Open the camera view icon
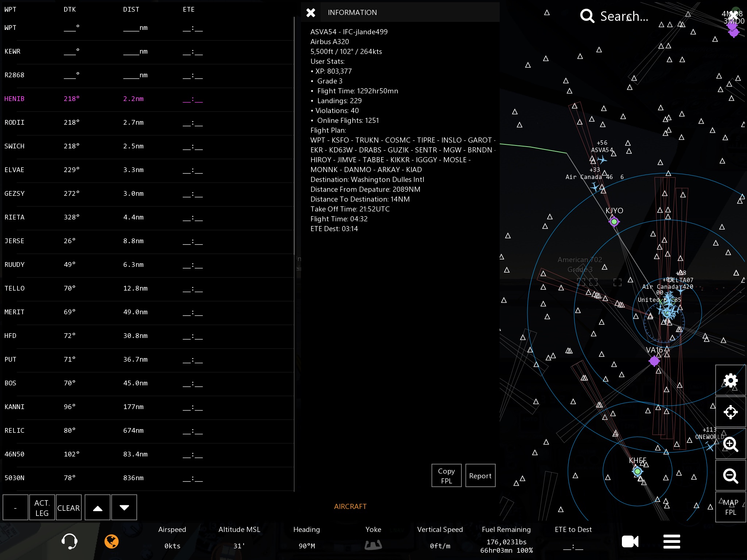 630,541
